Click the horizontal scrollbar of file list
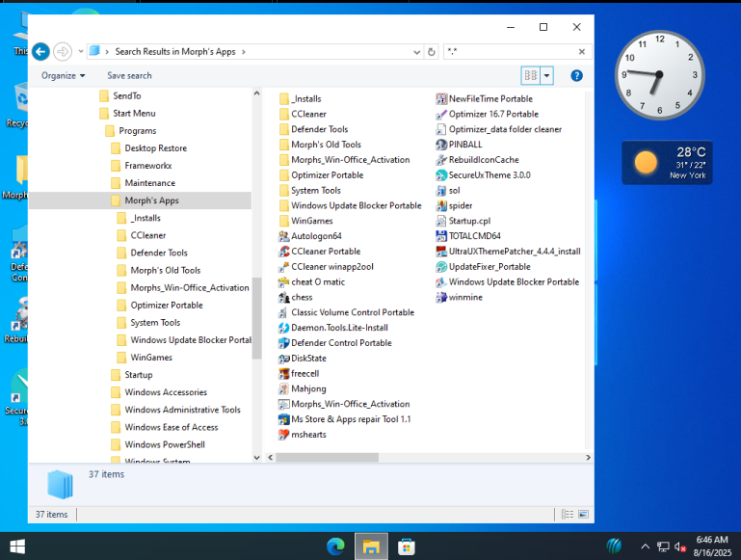This screenshot has width=741, height=560. (327, 458)
